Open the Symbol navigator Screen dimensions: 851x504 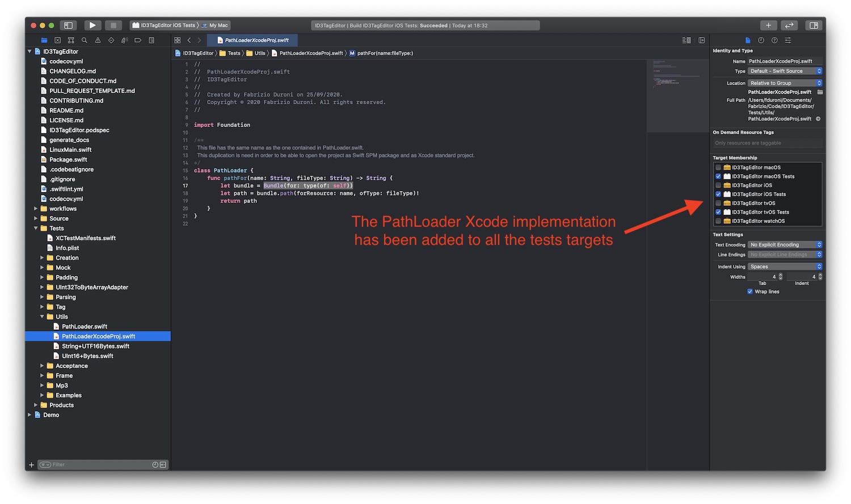coord(71,40)
